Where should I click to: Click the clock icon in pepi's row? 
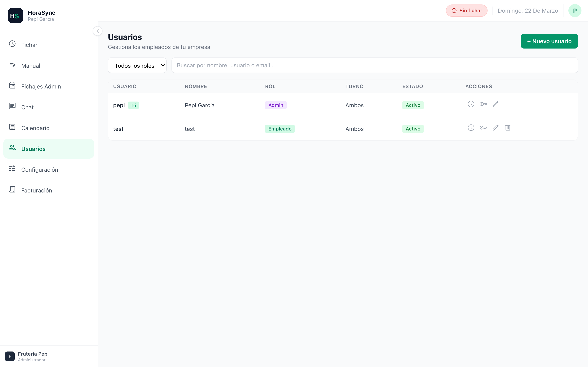tap(471, 104)
